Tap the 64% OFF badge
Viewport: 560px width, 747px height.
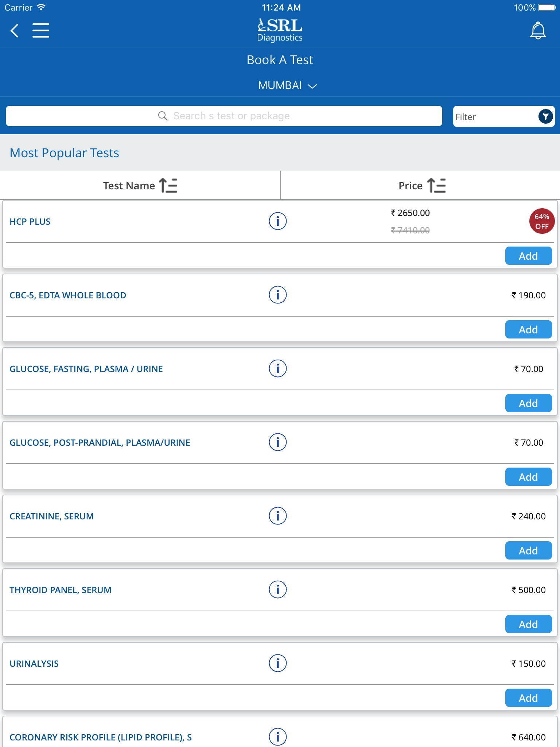[542, 221]
